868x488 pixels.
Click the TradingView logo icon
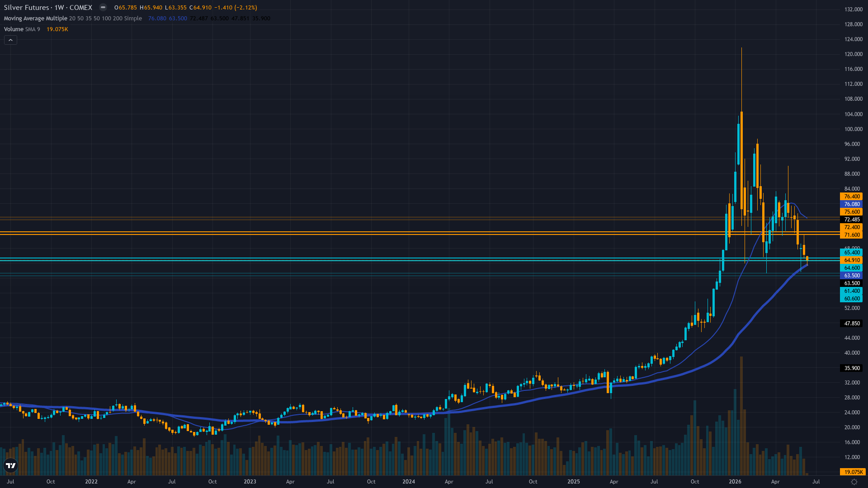[x=10, y=465]
